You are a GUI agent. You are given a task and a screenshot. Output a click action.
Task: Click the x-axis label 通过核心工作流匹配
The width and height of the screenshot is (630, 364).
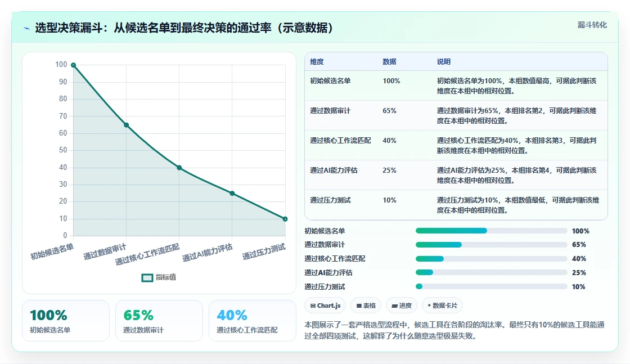pos(147,255)
